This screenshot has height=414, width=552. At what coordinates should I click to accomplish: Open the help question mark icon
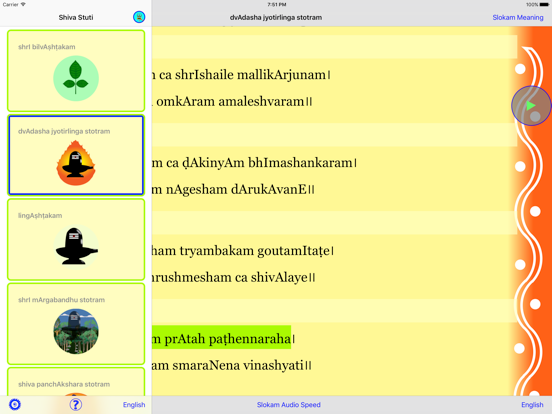[x=76, y=404]
